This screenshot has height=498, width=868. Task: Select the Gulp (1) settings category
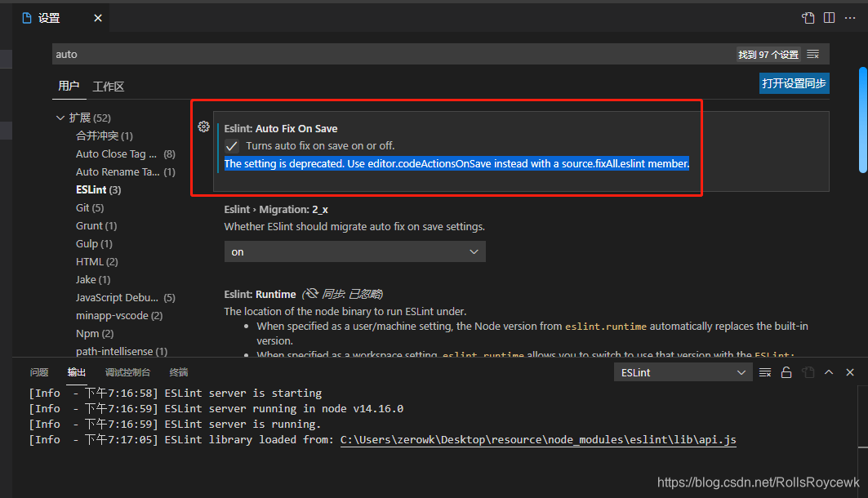94,243
